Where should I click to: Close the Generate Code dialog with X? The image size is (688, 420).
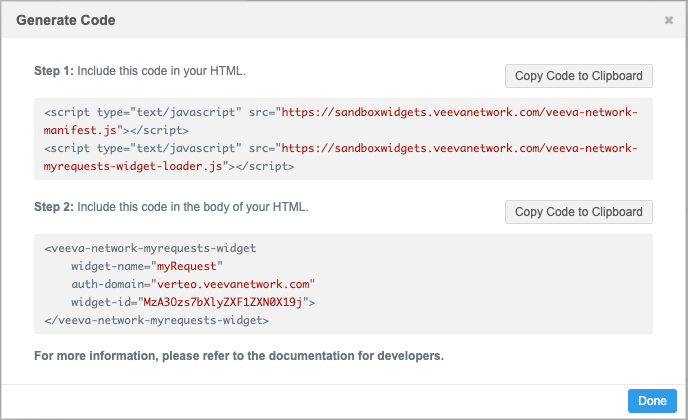[668, 20]
